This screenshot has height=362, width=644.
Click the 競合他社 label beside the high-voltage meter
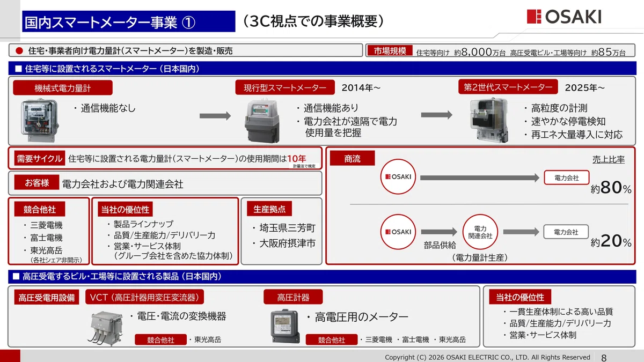tap(332, 340)
